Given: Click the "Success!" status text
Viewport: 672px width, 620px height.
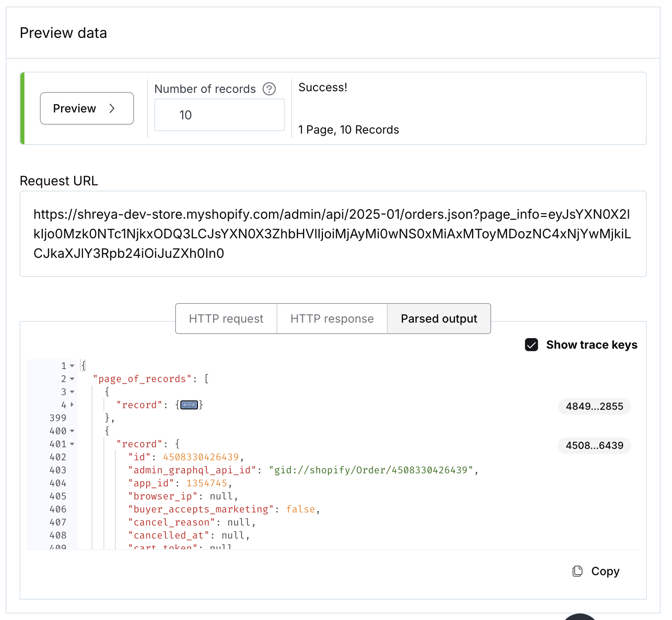Looking at the screenshot, I should tap(323, 87).
